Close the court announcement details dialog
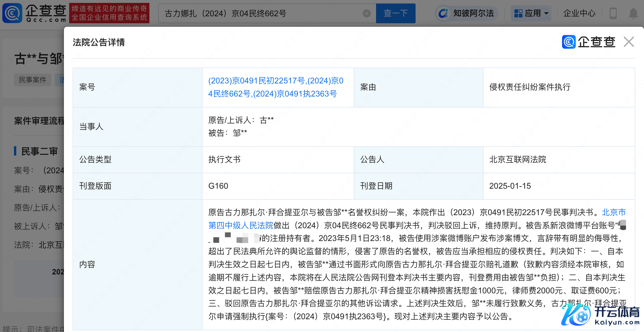This screenshot has height=332, width=644. click(x=629, y=42)
